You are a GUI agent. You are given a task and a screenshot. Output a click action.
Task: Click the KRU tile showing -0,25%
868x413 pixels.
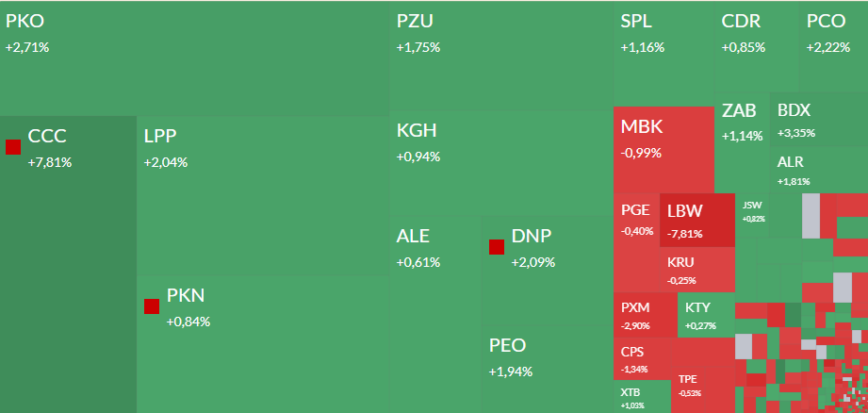click(697, 270)
